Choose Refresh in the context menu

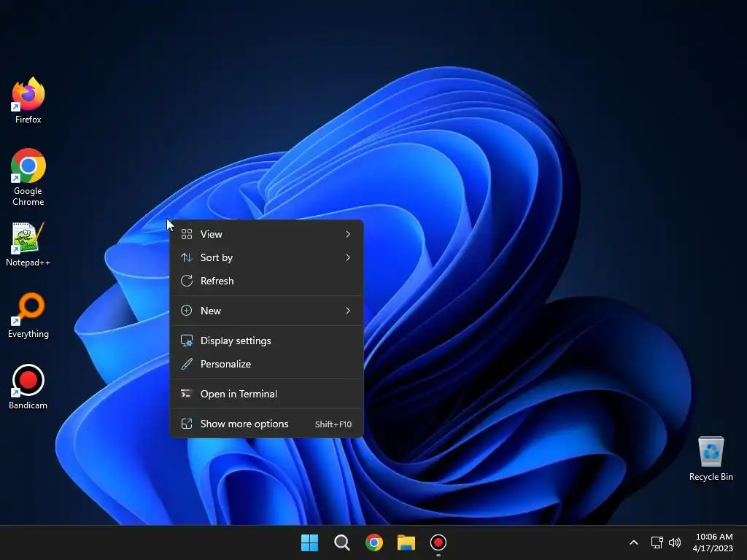coord(267,281)
